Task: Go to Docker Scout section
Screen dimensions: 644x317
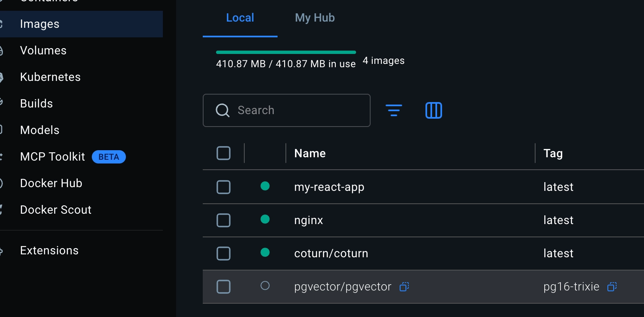Action: (x=56, y=210)
